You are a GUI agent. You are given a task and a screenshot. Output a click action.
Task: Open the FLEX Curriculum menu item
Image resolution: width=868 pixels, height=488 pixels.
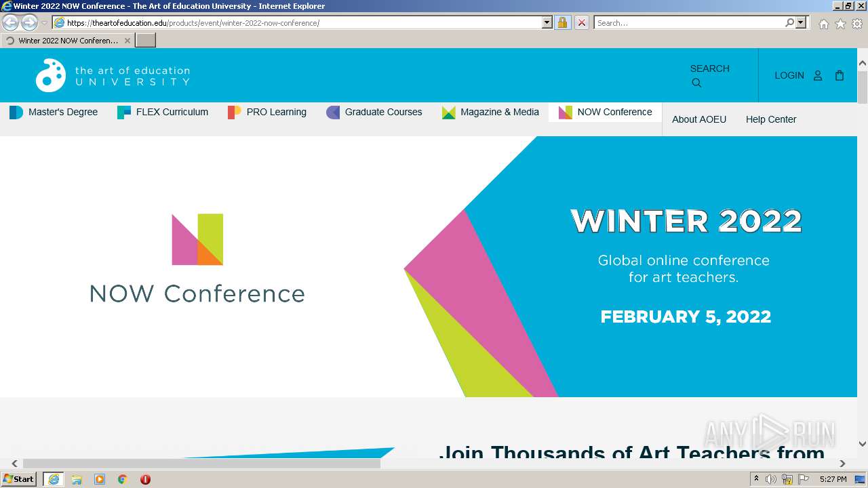(x=163, y=112)
